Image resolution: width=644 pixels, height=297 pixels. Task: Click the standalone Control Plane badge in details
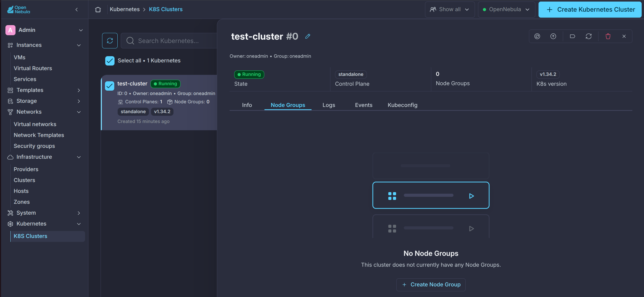[x=351, y=75]
